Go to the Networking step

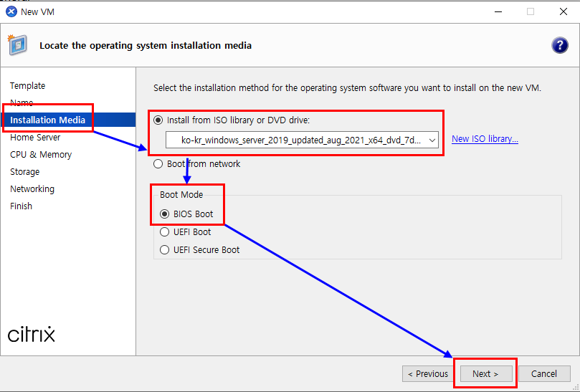(32, 189)
